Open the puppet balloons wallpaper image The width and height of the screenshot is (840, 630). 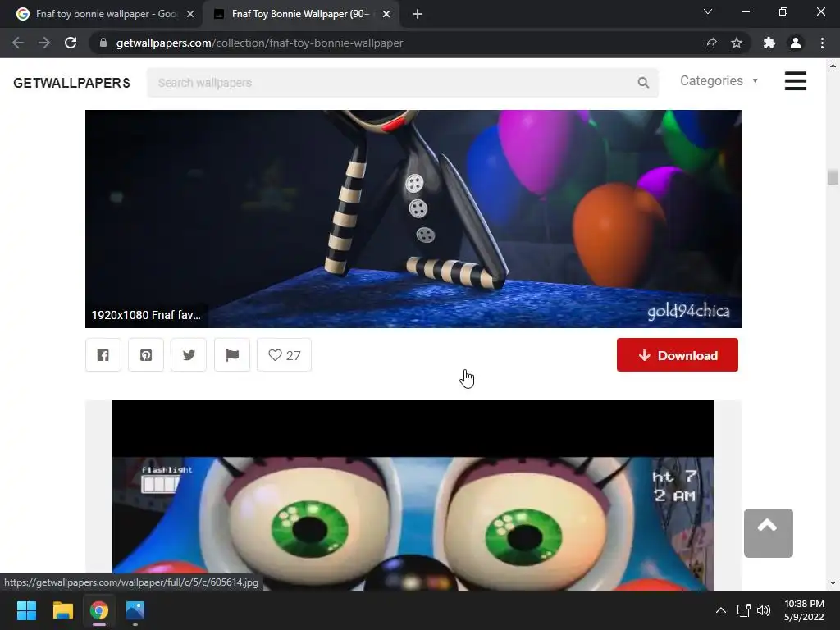click(413, 218)
